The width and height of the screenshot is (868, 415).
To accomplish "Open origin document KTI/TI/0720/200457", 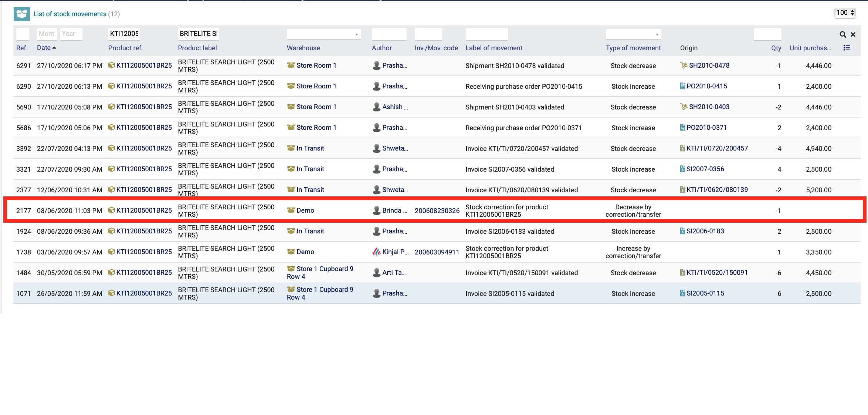I will point(717,148).
